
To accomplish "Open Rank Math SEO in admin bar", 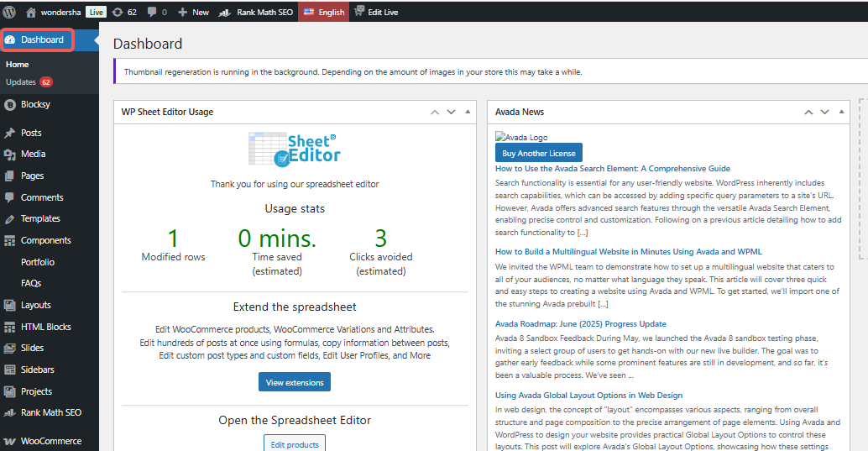I will (x=256, y=12).
